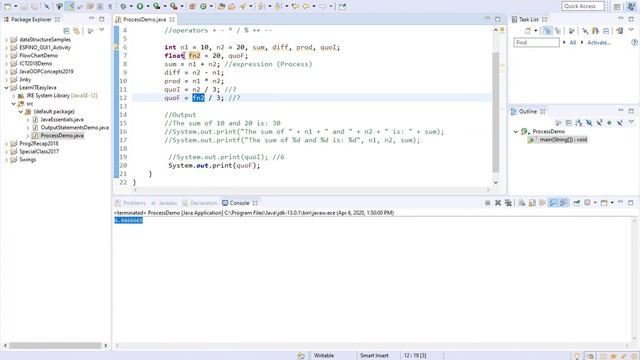Run ProcessDemo with the green Run button
640x360 pixels.
click(x=140, y=6)
